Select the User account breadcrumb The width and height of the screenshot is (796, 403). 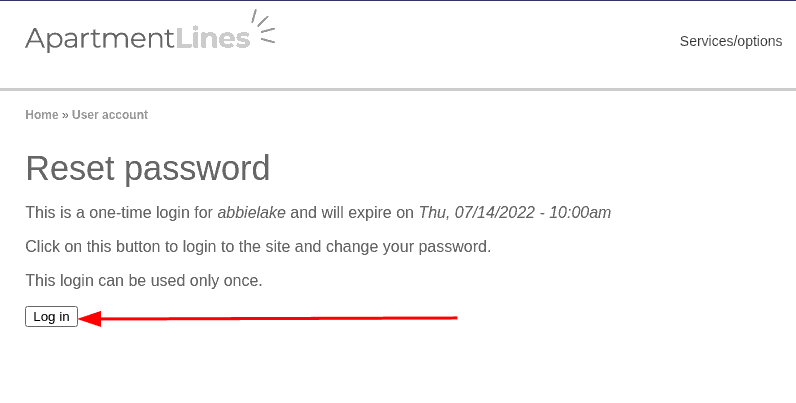click(110, 115)
